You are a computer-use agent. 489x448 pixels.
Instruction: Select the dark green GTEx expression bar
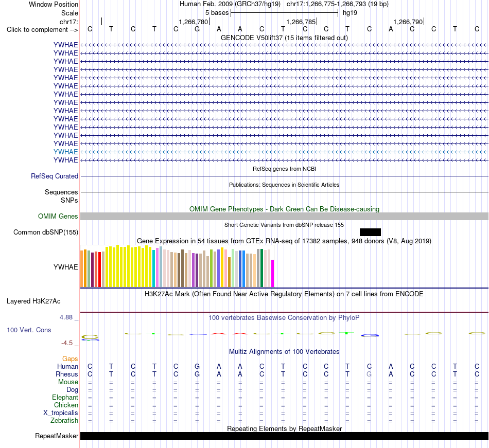click(x=261, y=268)
